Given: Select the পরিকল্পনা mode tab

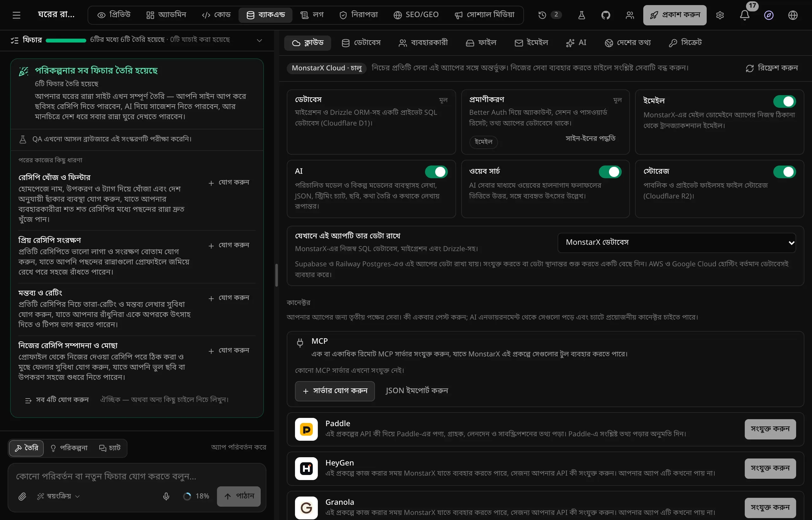Looking at the screenshot, I should pos(69,448).
